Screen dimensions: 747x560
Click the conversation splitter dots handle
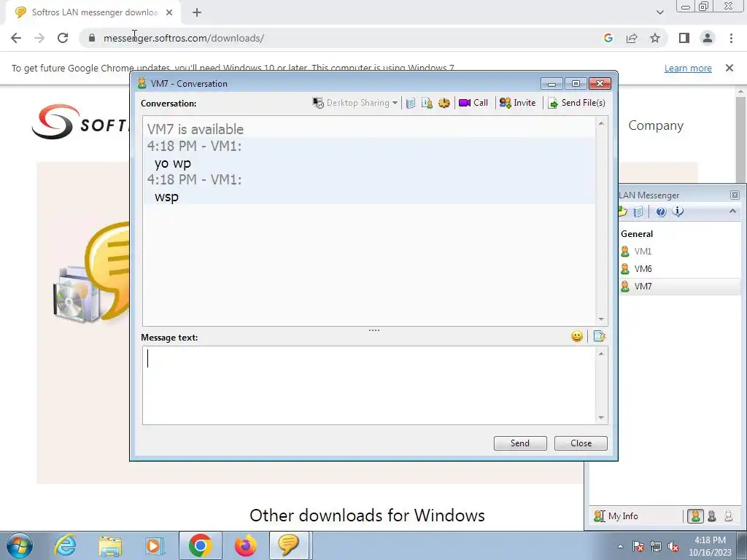(374, 330)
